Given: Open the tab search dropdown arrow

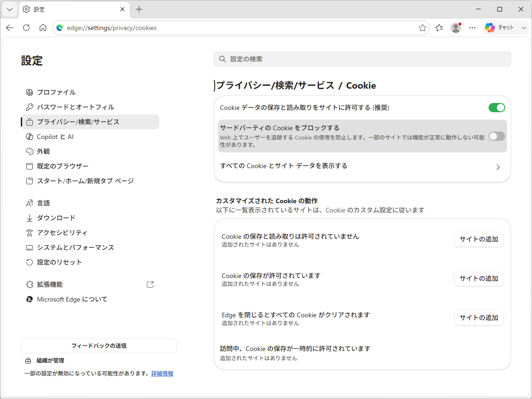Looking at the screenshot, I should pyautogui.click(x=10, y=10).
